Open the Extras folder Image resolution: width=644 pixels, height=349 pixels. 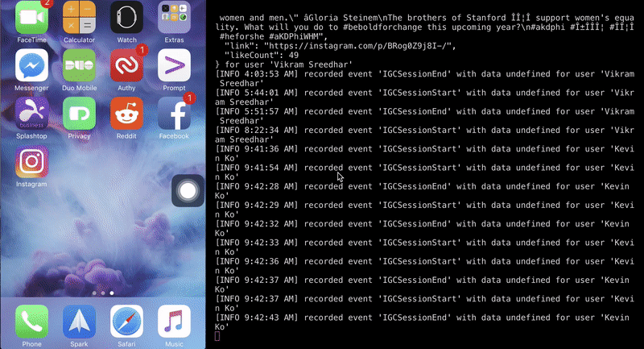coord(174,17)
